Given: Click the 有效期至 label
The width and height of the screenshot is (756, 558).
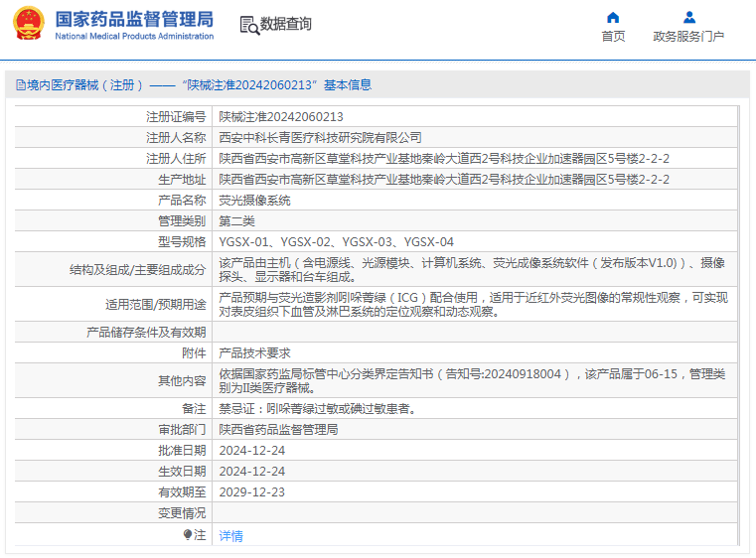Looking at the screenshot, I should click(x=182, y=492).
